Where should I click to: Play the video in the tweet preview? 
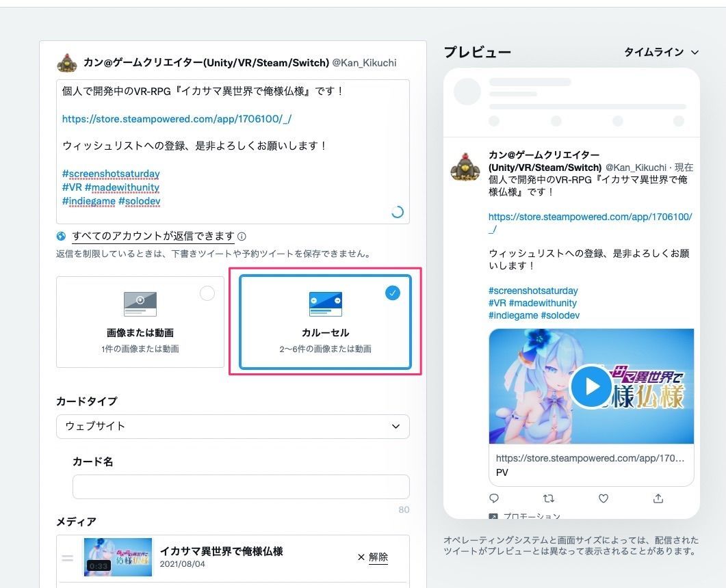coord(591,386)
